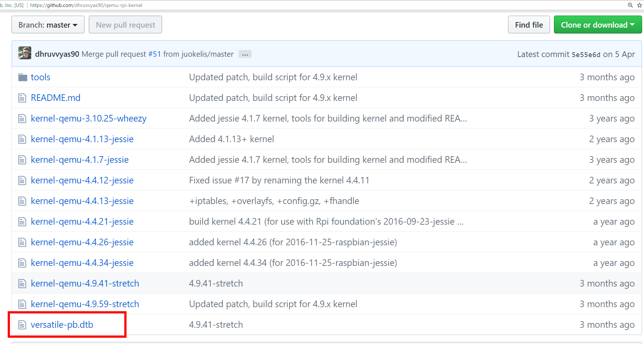
Task: Open kernel-qemu-4.1.13-jessie file
Action: (82, 139)
